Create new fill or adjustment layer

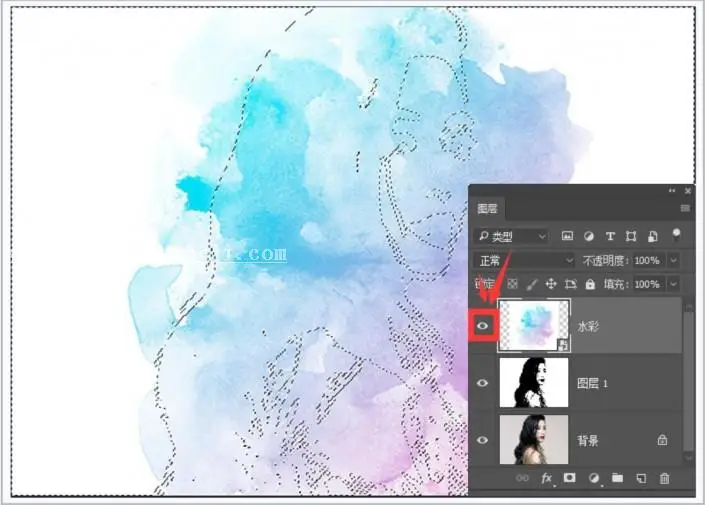pyautogui.click(x=594, y=478)
